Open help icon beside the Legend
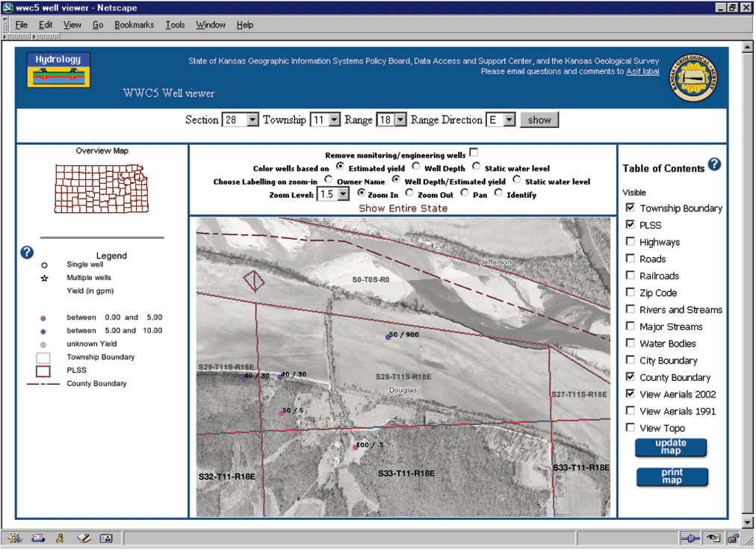 coord(27,252)
